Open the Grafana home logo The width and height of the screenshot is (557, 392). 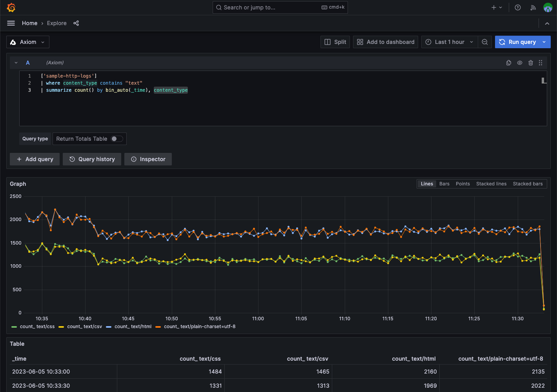[x=11, y=7]
